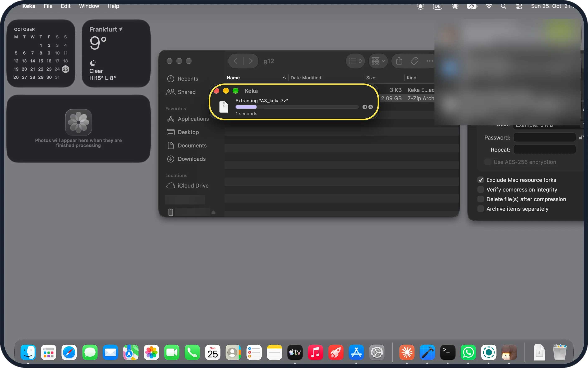Open the File menu
The height and width of the screenshot is (368, 588).
[48, 6]
